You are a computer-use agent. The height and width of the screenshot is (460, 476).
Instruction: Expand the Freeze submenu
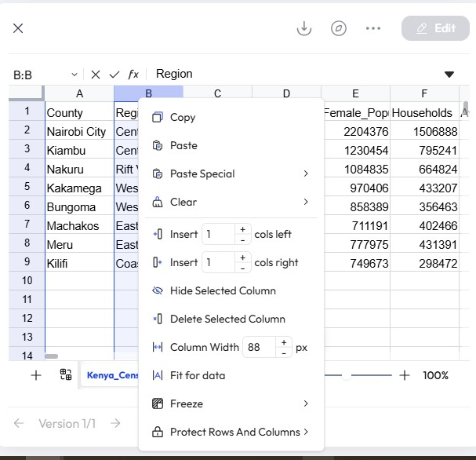tap(306, 403)
